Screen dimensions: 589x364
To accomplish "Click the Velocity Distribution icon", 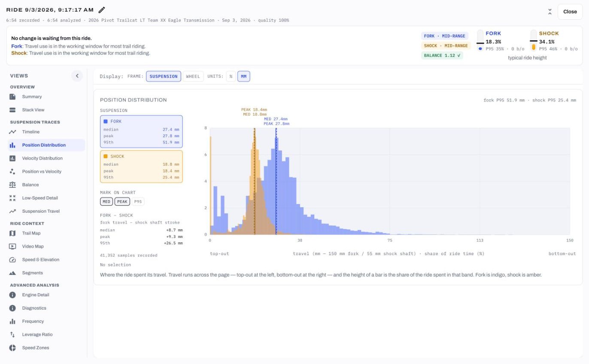I will [12, 159].
